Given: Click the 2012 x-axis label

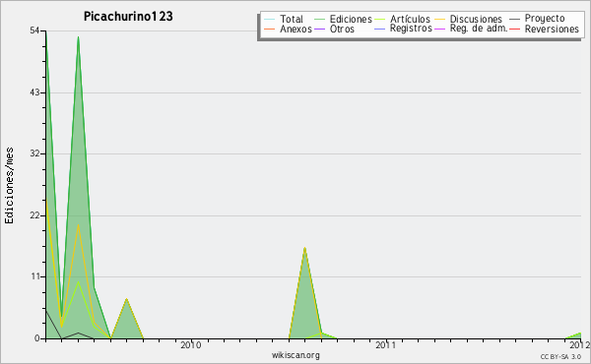Looking at the screenshot, I should click(580, 344).
